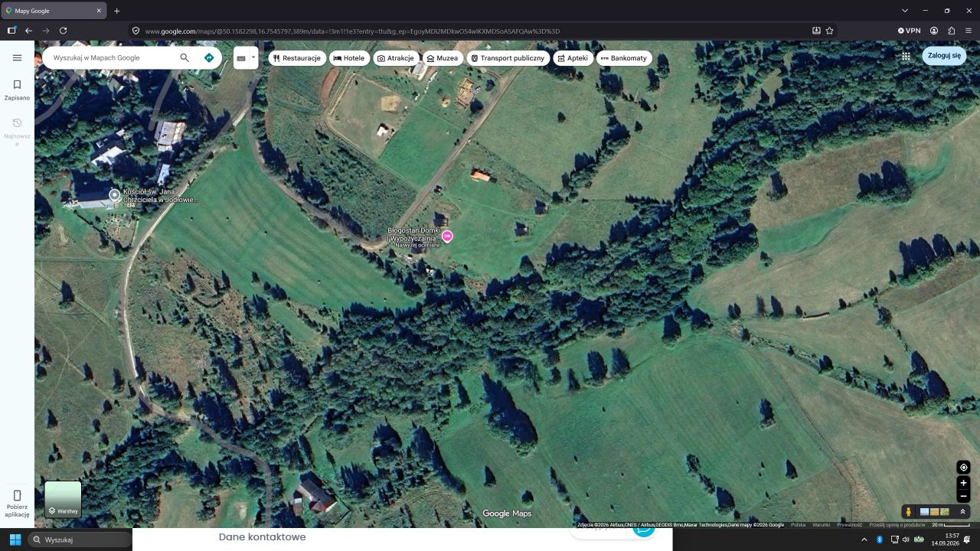This screenshot has width=980, height=551.
Task: Filter map by Atrakcje
Action: click(x=397, y=58)
